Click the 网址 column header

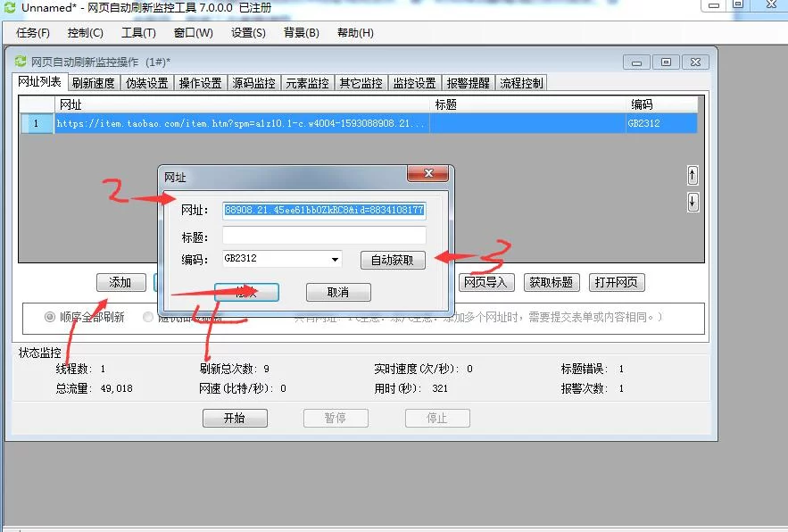coord(242,104)
